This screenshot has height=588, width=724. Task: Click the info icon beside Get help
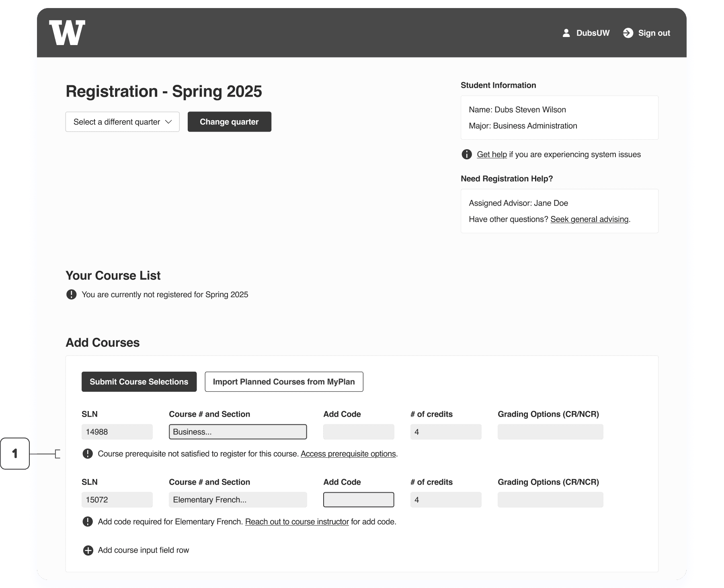(467, 154)
